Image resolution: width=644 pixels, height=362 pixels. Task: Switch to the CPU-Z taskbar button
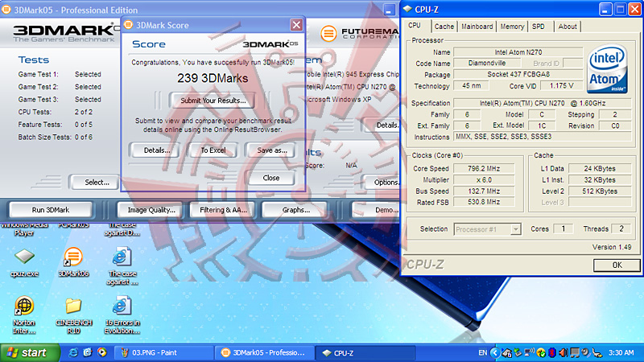[x=365, y=352]
